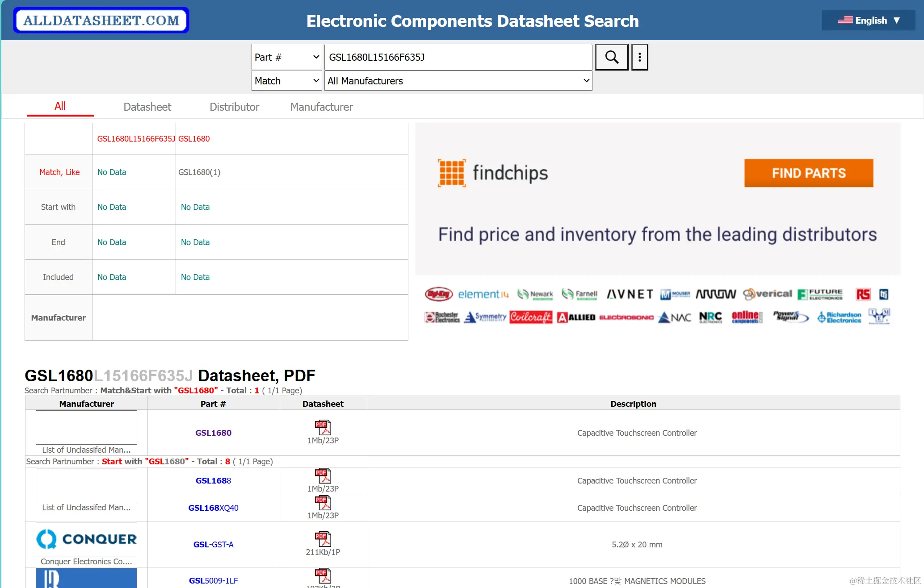This screenshot has width=924, height=588.
Task: Select the Manufacturer tab
Action: tap(321, 107)
